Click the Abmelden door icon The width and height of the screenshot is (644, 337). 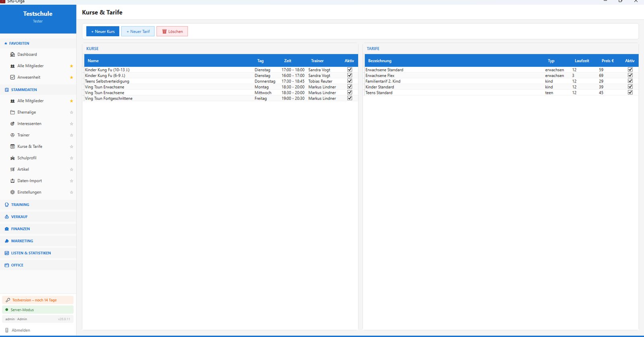[x=7, y=330]
